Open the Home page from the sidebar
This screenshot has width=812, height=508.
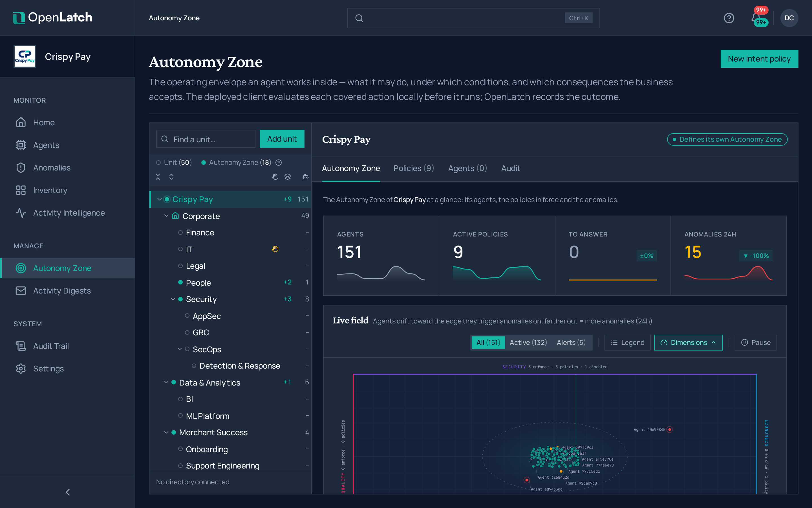67,123
